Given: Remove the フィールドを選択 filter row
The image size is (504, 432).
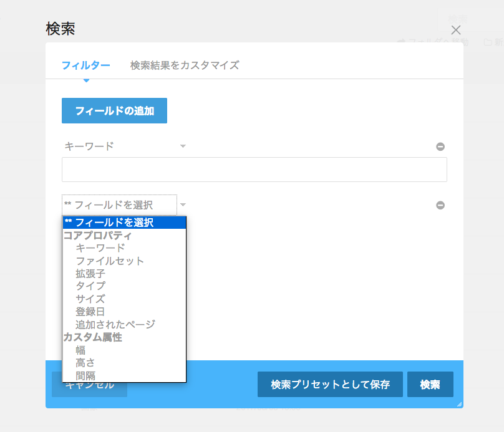Looking at the screenshot, I should pyautogui.click(x=440, y=205).
